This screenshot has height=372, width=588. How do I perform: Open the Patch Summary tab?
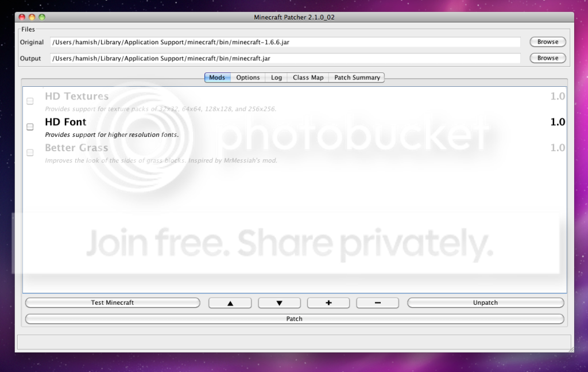tap(357, 78)
